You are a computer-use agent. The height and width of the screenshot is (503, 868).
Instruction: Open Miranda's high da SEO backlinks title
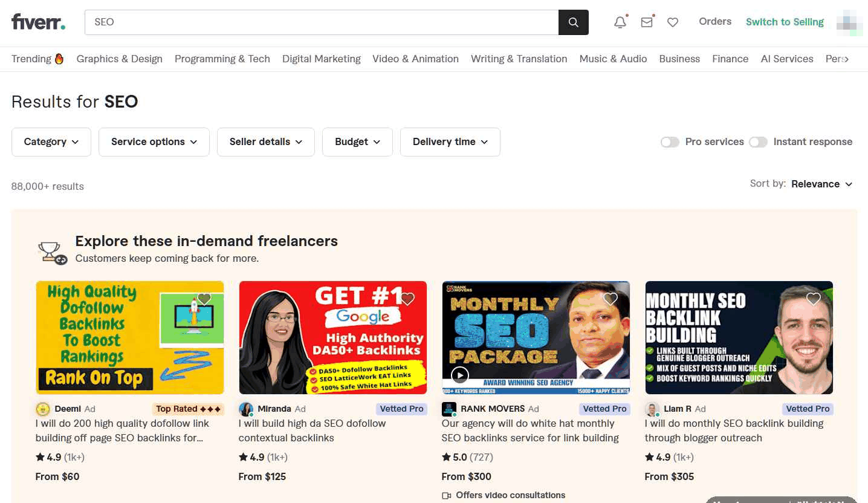pyautogui.click(x=313, y=430)
